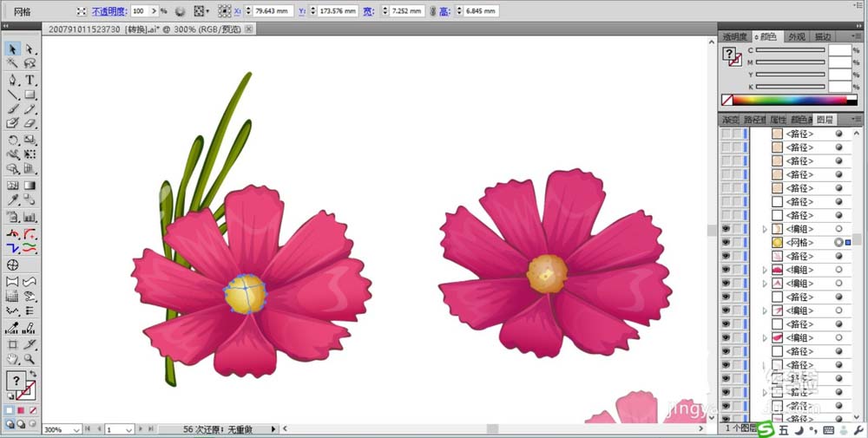Open the Layers panel group options menu

point(857,119)
